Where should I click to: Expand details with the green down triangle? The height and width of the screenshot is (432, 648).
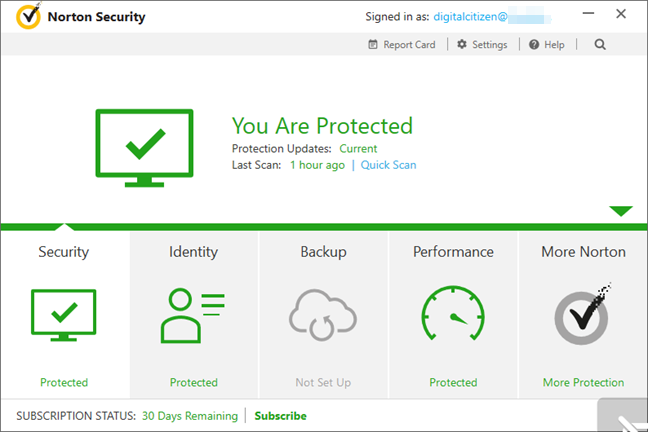[x=621, y=211]
